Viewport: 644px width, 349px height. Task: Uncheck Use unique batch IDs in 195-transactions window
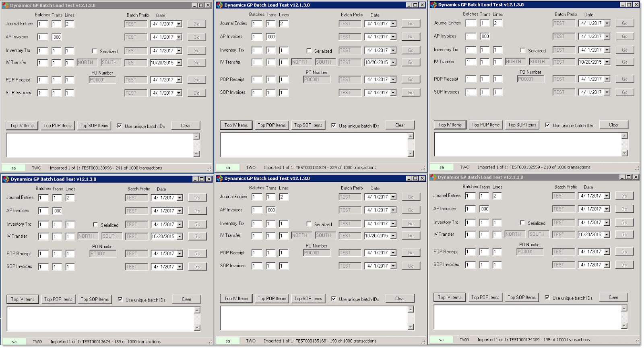[547, 297]
